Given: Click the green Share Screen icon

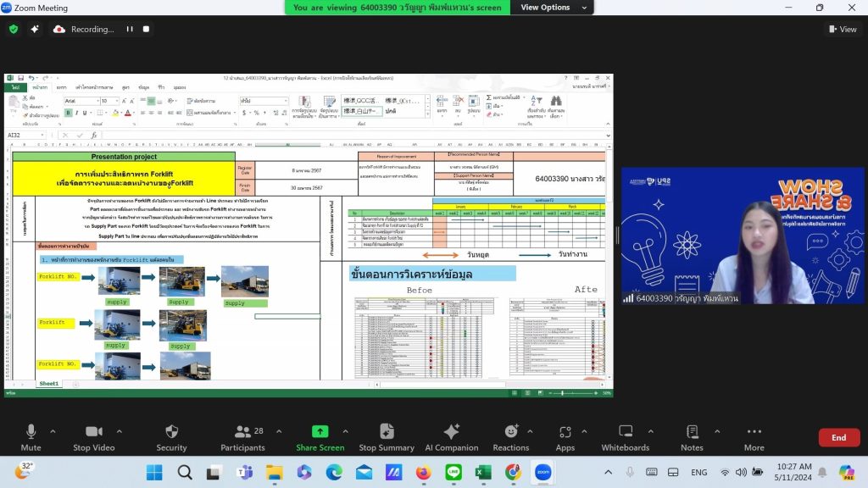Looking at the screenshot, I should pyautogui.click(x=320, y=431).
